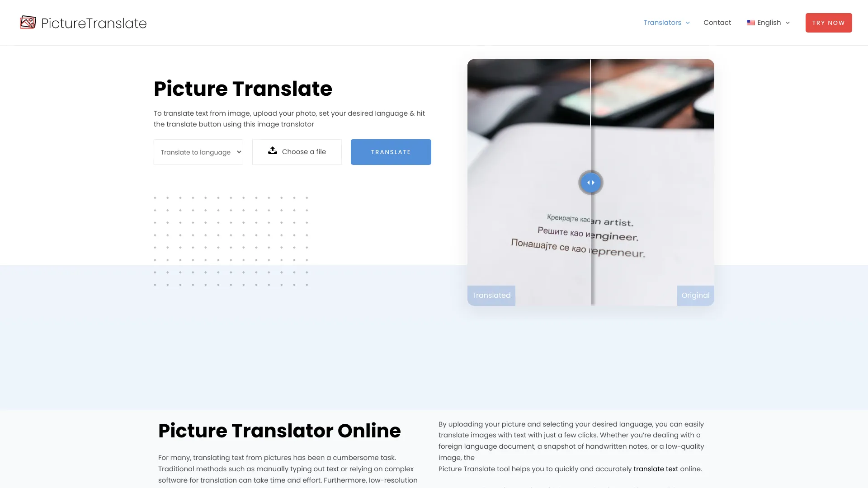Click the translate text bold link
The height and width of the screenshot is (488, 868).
pos(656,469)
